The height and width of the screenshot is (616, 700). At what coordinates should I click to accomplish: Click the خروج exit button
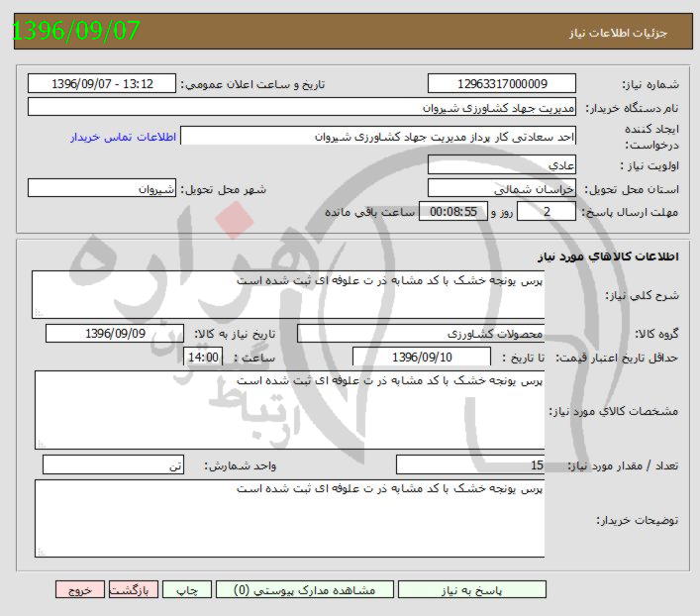tap(81, 589)
